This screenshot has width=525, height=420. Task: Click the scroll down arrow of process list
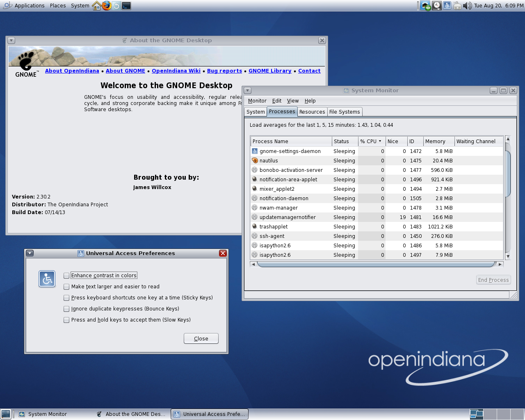tap(508, 256)
